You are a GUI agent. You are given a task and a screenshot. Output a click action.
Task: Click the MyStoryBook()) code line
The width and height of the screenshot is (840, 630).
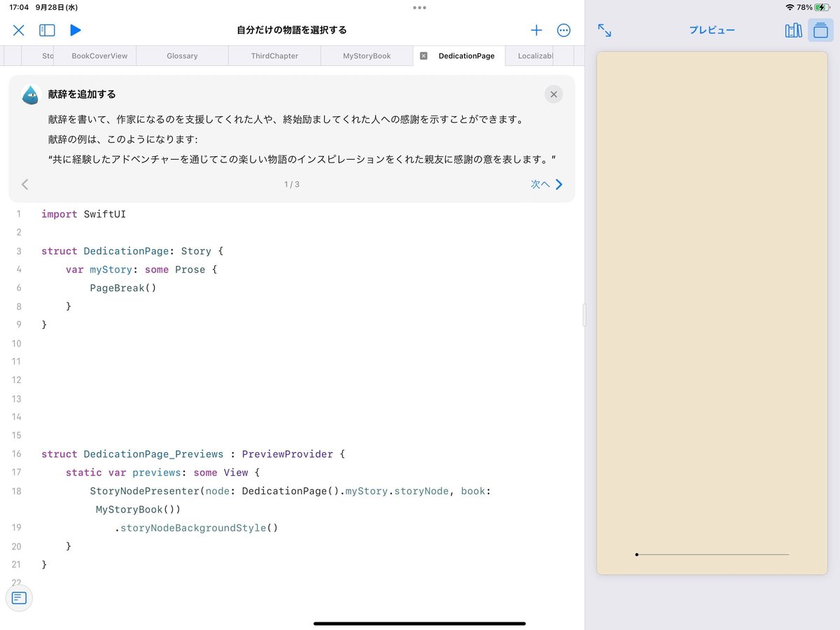point(139,510)
